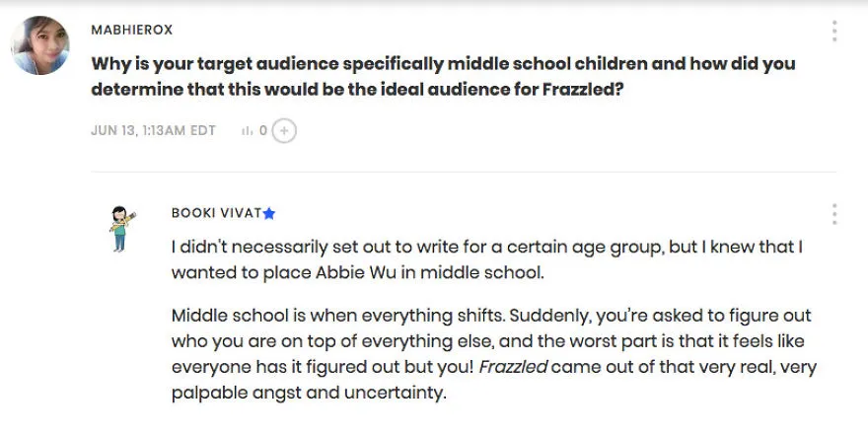Click the line starting 'I didn't necessarily set out'
Image resolution: width=868 pixels, height=436 pixels.
pos(487,247)
